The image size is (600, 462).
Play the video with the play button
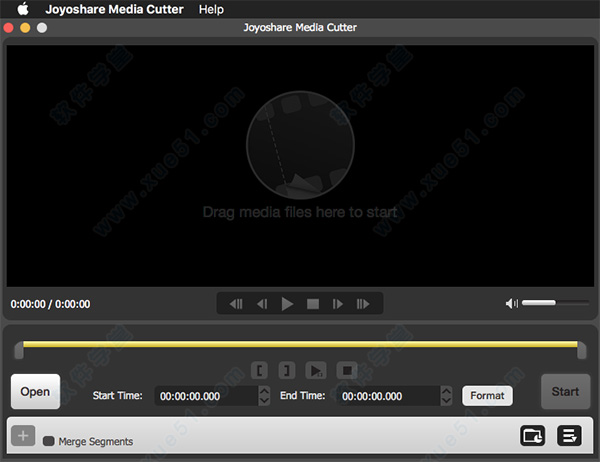point(287,304)
